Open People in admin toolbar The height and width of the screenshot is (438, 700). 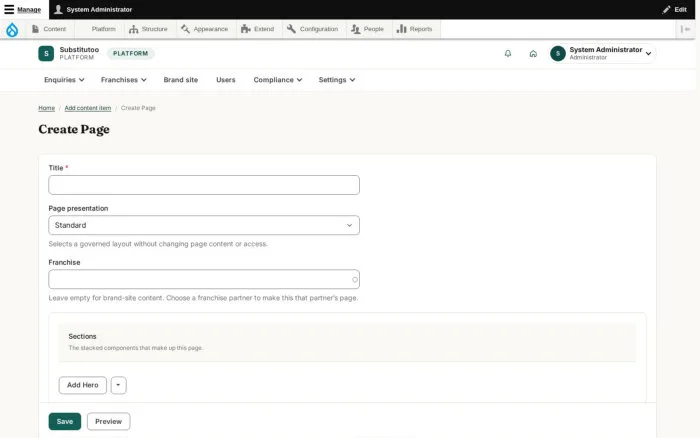(368, 29)
